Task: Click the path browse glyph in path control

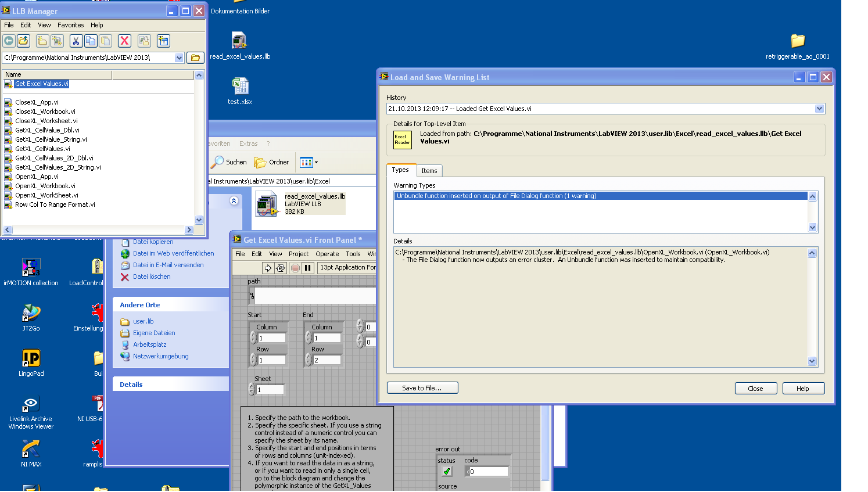Action: (x=252, y=296)
